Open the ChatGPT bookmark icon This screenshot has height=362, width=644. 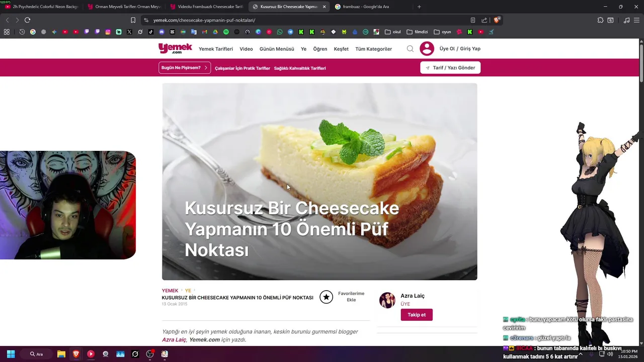[44, 32]
